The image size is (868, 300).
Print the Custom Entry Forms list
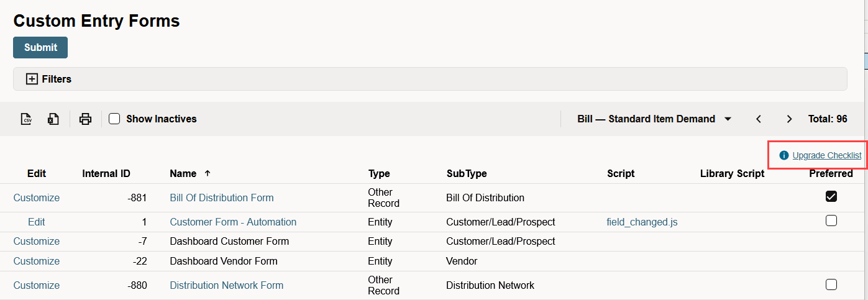click(x=86, y=119)
